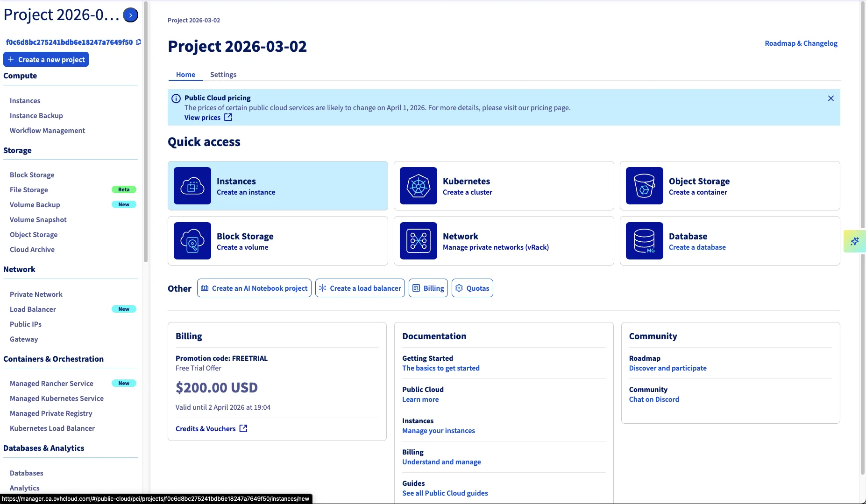Select the Home tab
Viewport: 866px width, 504px height.
click(x=185, y=75)
